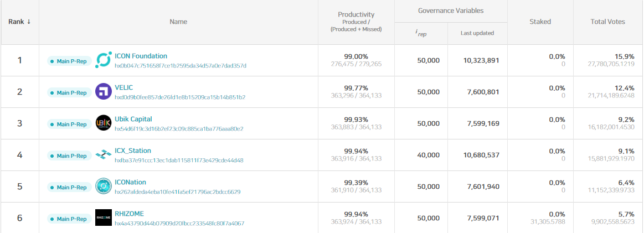Click ICONation address hx262afdeda link
This screenshot has width=644, height=233.
tap(177, 192)
